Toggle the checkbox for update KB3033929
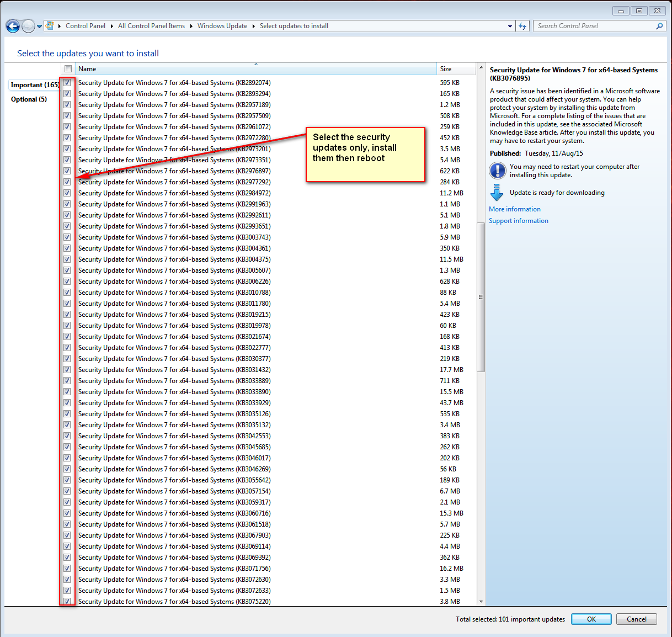This screenshot has width=672, height=637. click(67, 403)
